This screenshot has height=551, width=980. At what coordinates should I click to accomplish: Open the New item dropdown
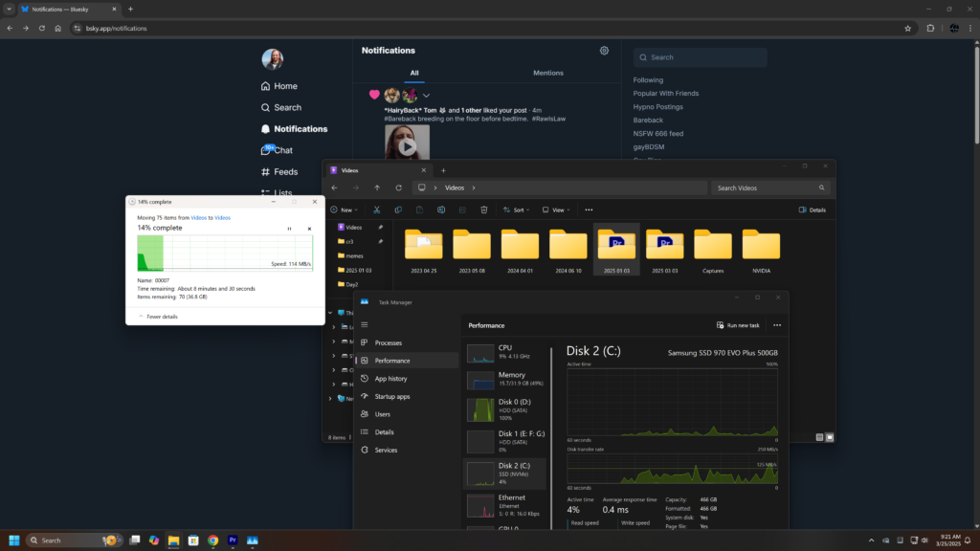click(x=345, y=209)
